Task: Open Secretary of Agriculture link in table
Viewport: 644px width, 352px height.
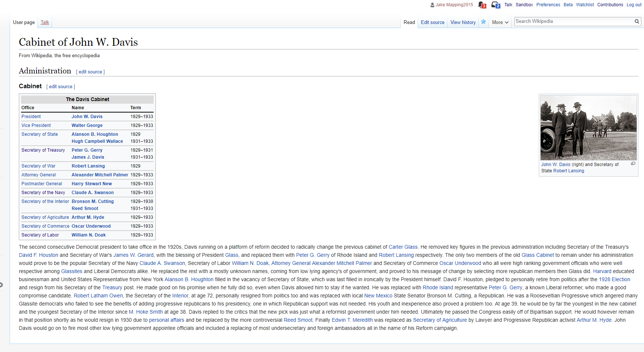Action: coord(45,217)
